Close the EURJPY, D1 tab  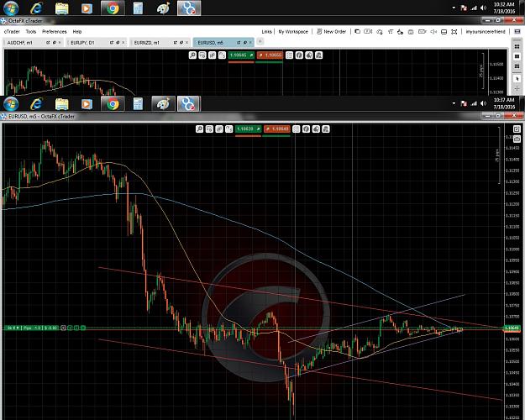tap(123, 43)
